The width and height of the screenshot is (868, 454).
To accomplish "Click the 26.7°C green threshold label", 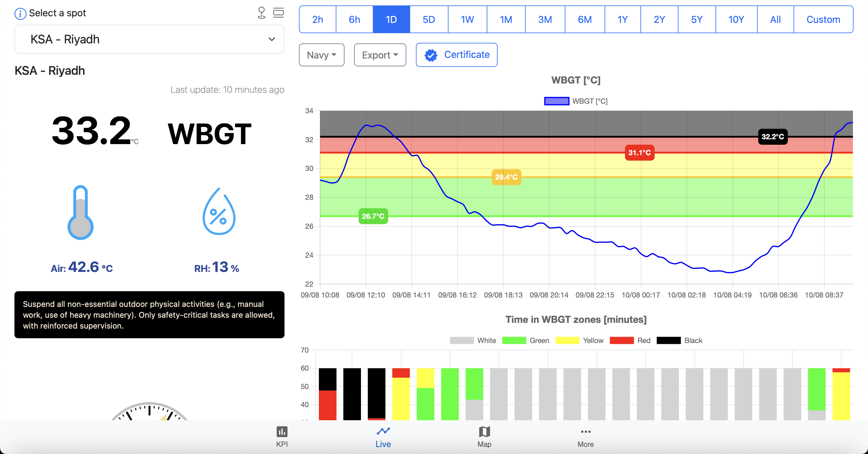I will point(373,216).
